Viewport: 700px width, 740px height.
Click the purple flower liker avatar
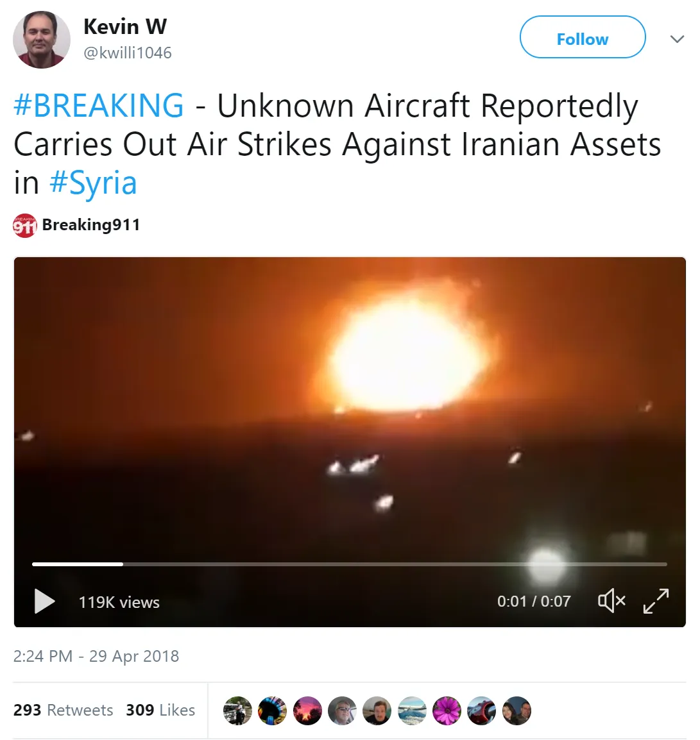[x=447, y=711]
